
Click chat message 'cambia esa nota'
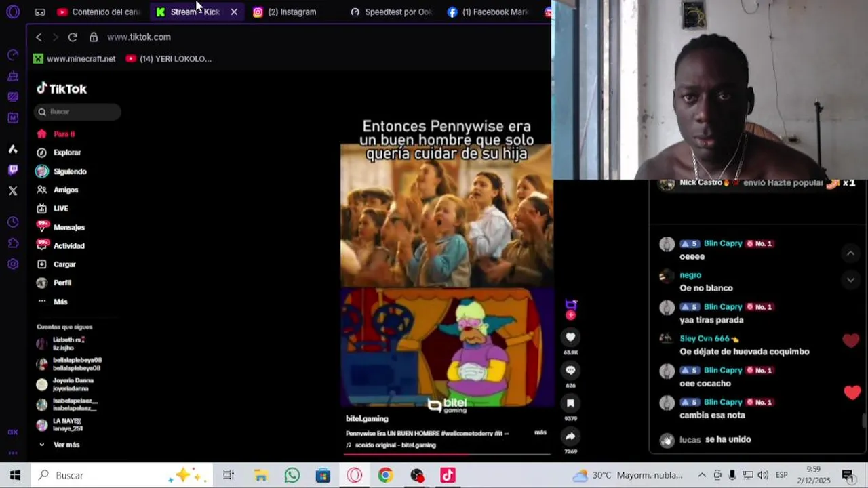coord(712,415)
